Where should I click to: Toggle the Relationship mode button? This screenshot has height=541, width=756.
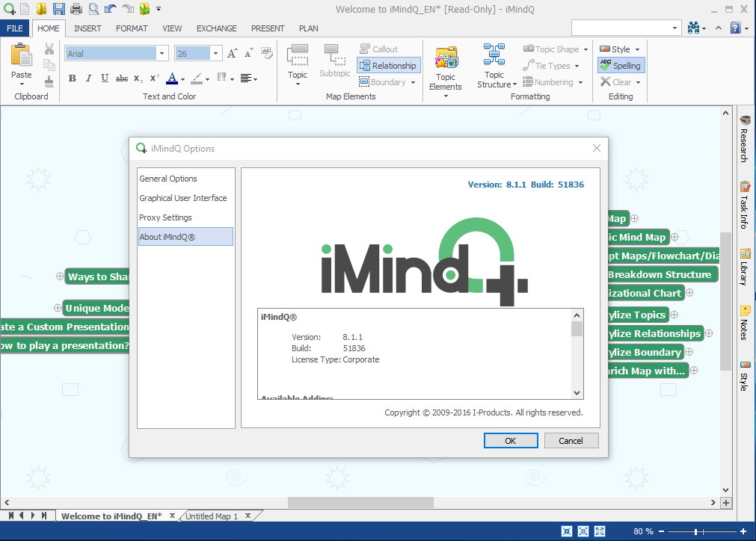tap(388, 66)
